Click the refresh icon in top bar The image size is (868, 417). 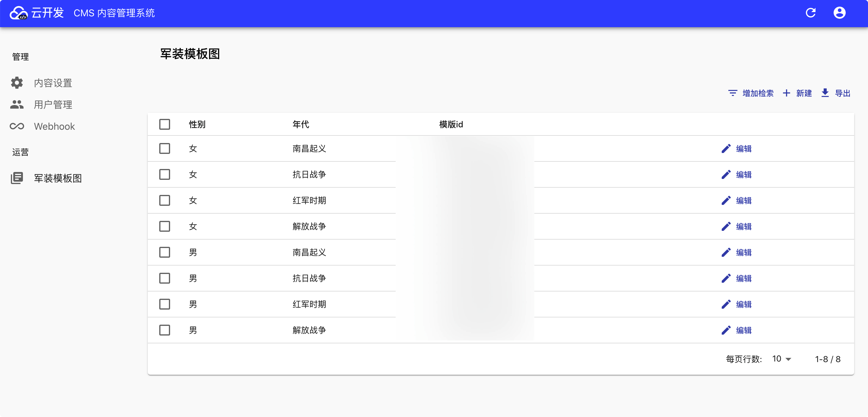tap(810, 13)
